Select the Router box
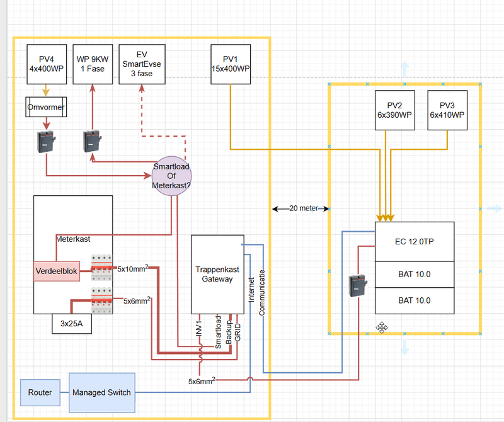 (40, 392)
